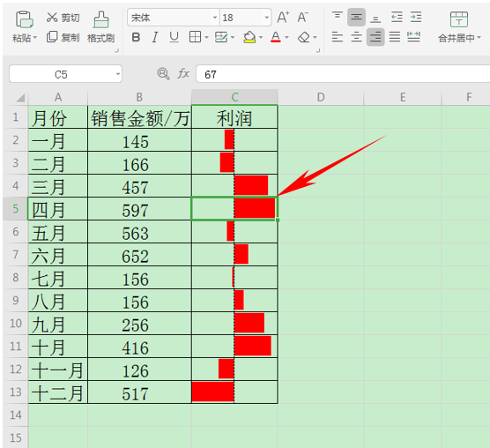Click cell containing 月份
Screen dimensions: 490x448
click(x=58, y=117)
